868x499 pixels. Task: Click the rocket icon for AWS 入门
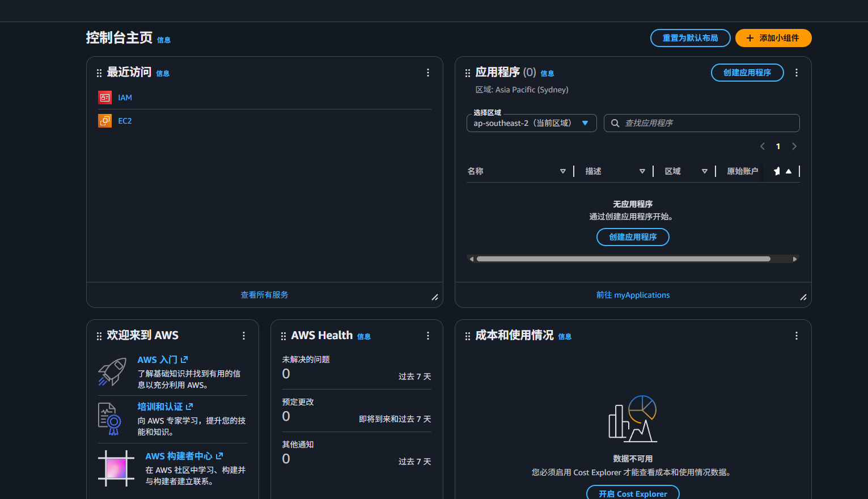[x=112, y=371]
